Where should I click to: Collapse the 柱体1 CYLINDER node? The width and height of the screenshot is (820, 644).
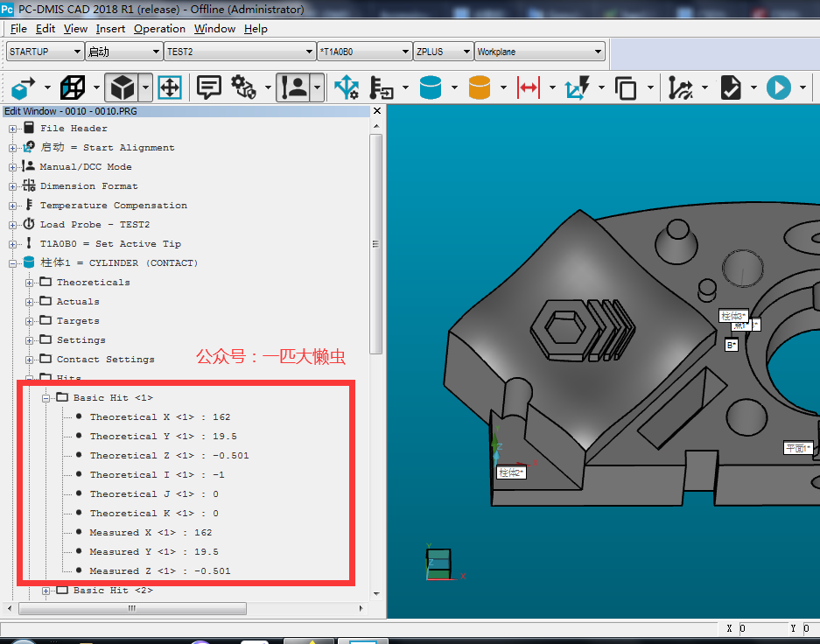click(x=14, y=262)
